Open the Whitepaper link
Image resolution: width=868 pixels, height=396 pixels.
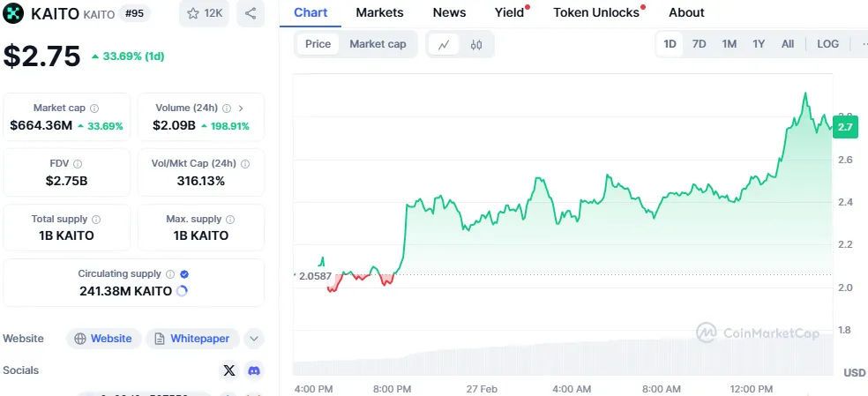tap(192, 339)
